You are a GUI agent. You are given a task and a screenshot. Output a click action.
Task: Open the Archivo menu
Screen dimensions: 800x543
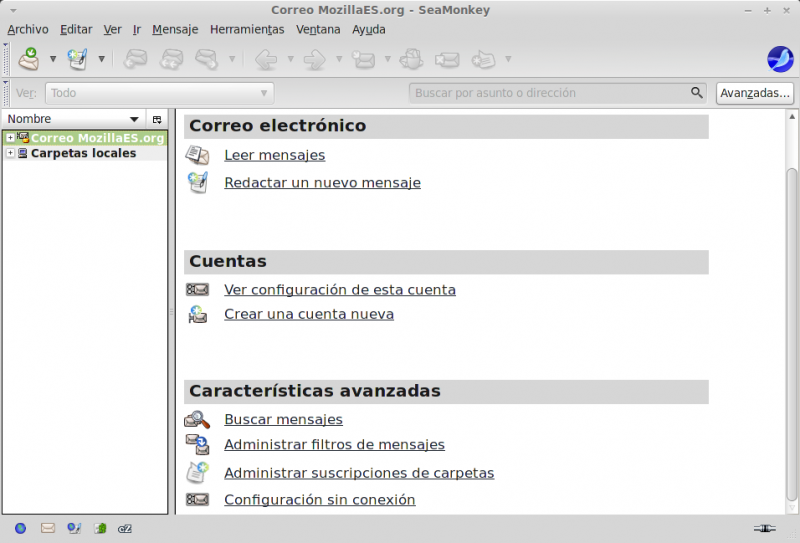coord(28,30)
